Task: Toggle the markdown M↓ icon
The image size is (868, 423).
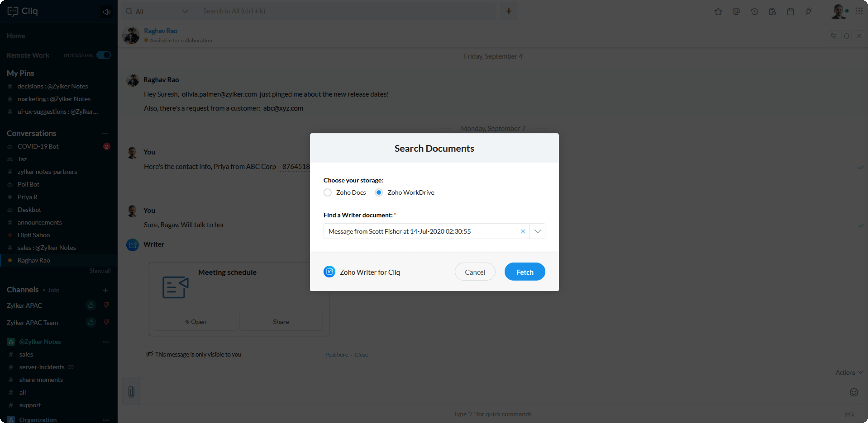Action: tap(850, 415)
